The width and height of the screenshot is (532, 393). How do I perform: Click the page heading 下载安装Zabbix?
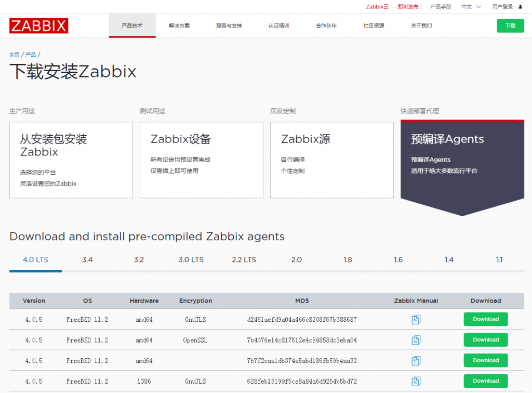tap(73, 72)
